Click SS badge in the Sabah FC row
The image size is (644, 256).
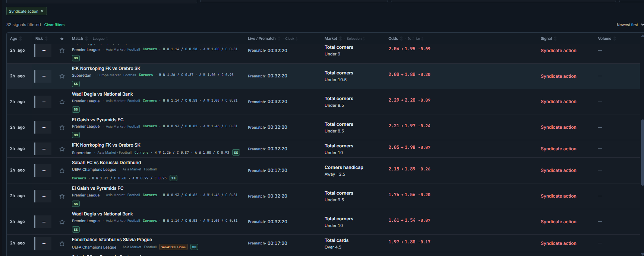(173, 178)
